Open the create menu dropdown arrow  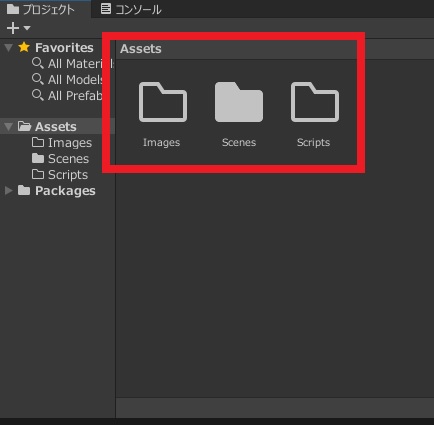point(27,28)
